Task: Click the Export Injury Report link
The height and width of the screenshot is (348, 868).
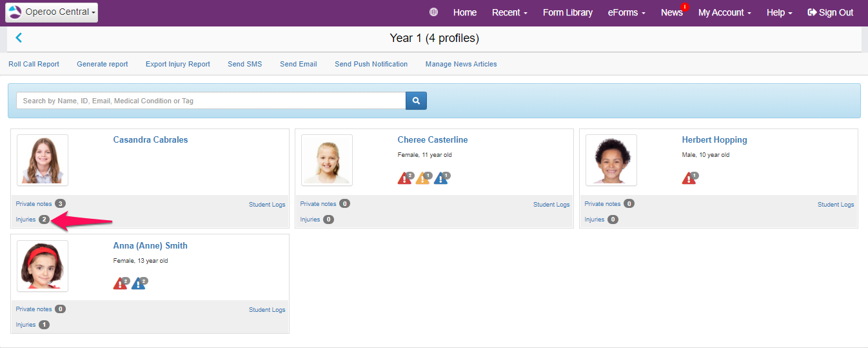Action: click(x=177, y=64)
